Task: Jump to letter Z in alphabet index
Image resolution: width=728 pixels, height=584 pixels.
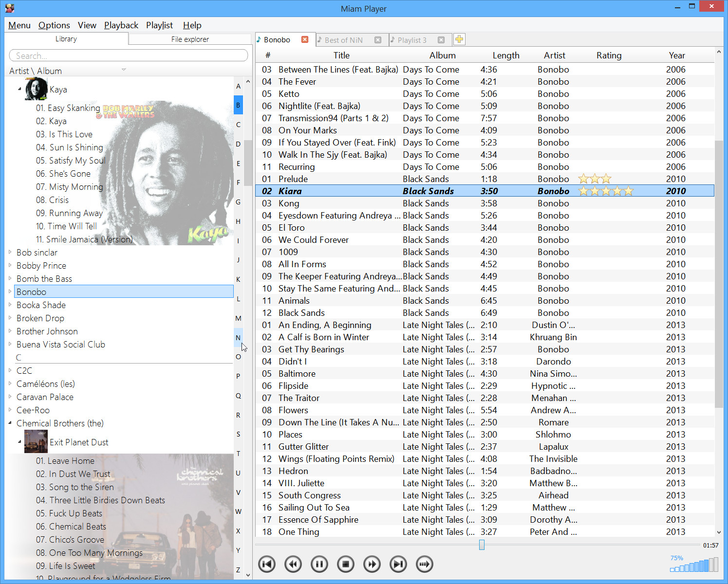Action: (x=238, y=569)
